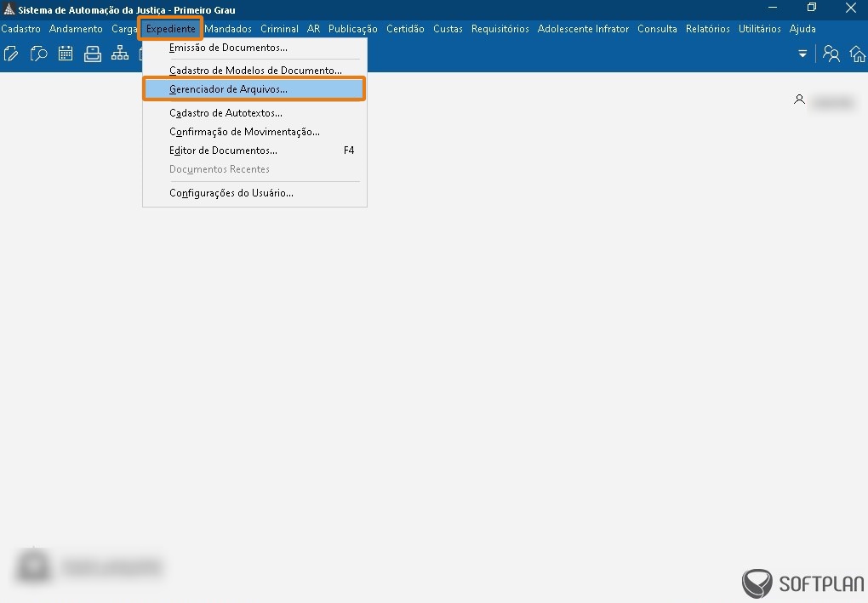868x603 pixels.
Task: Click the house home icon
Action: (858, 54)
